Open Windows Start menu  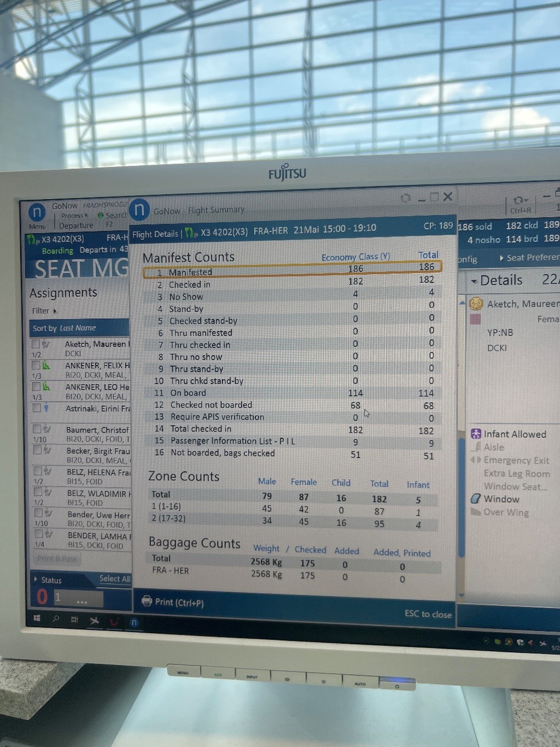[37, 618]
